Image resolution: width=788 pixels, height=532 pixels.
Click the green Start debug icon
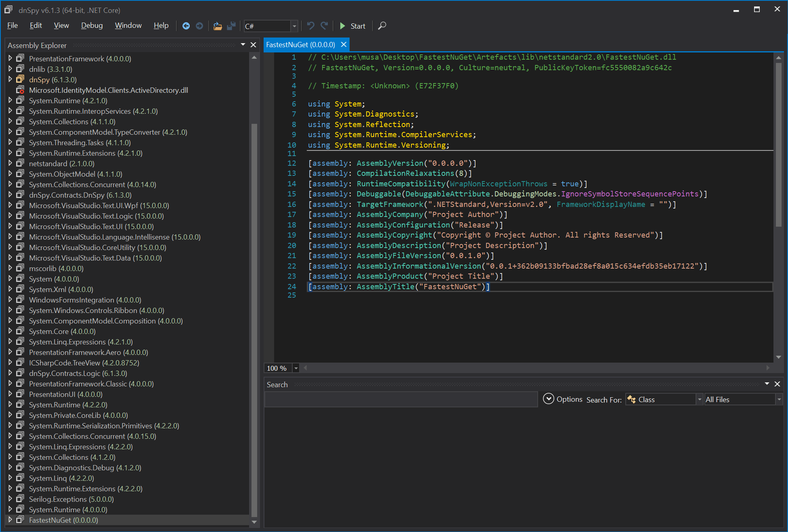(x=342, y=26)
